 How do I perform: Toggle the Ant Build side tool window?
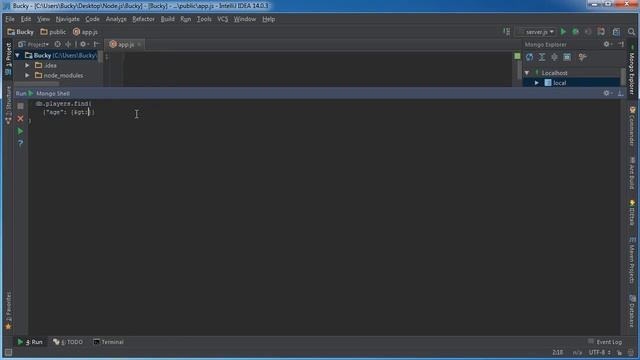click(632, 173)
